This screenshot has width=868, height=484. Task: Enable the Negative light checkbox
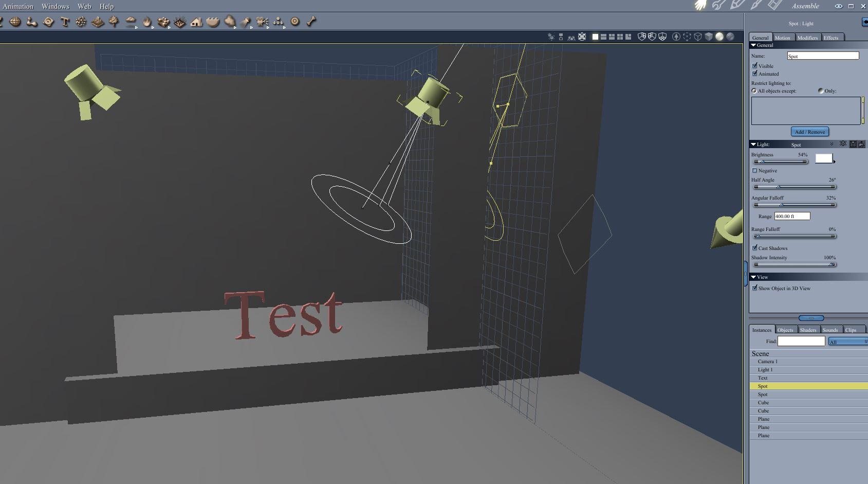click(755, 170)
